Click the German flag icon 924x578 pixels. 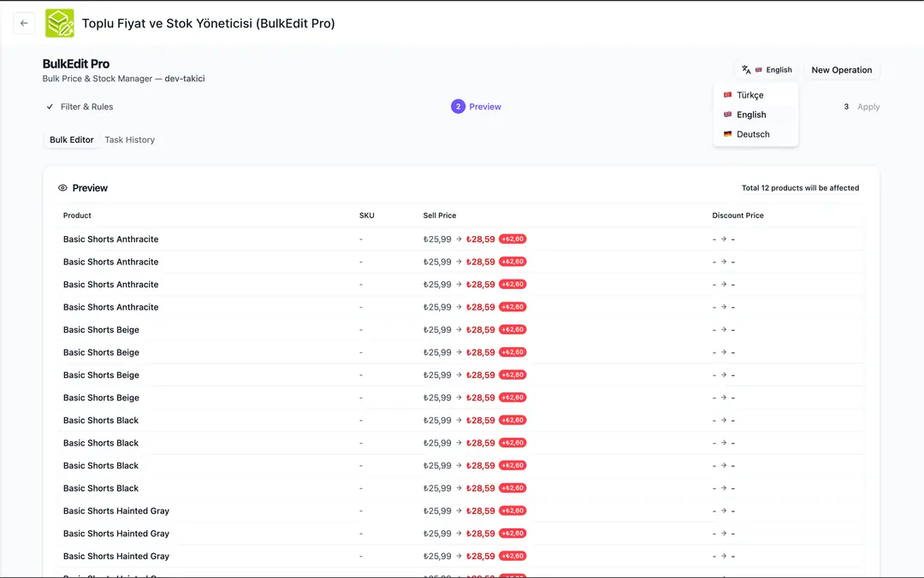tap(727, 134)
